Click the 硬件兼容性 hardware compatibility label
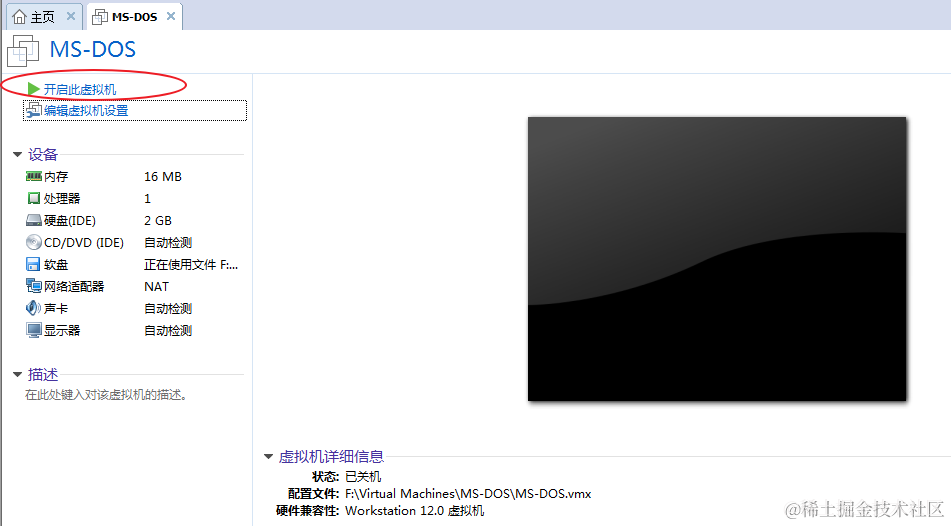The width and height of the screenshot is (951, 526). (x=307, y=511)
